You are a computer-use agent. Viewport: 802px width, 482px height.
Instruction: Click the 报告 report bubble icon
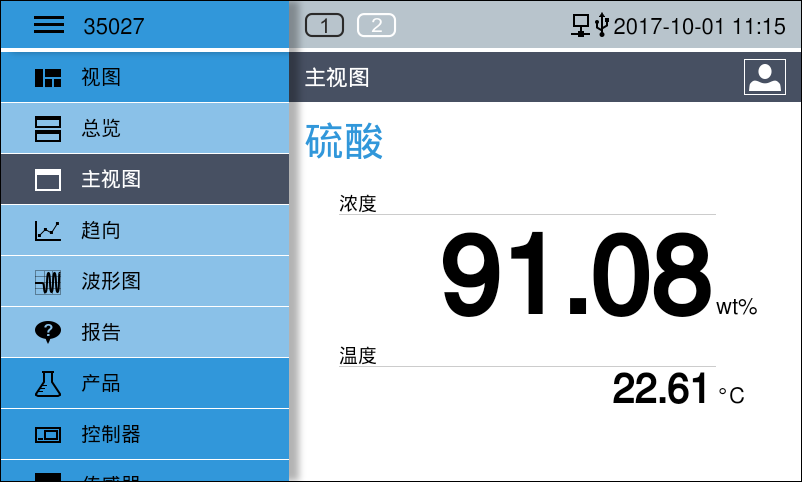click(48, 333)
